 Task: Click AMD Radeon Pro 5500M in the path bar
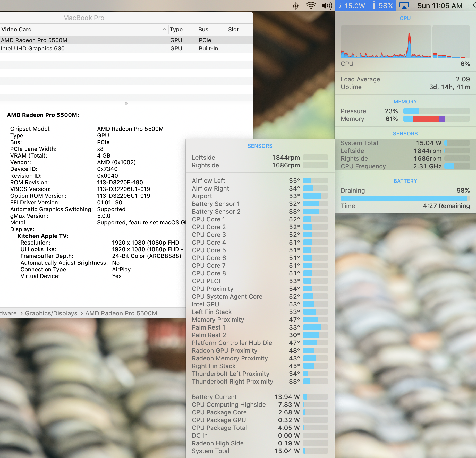[121, 313]
